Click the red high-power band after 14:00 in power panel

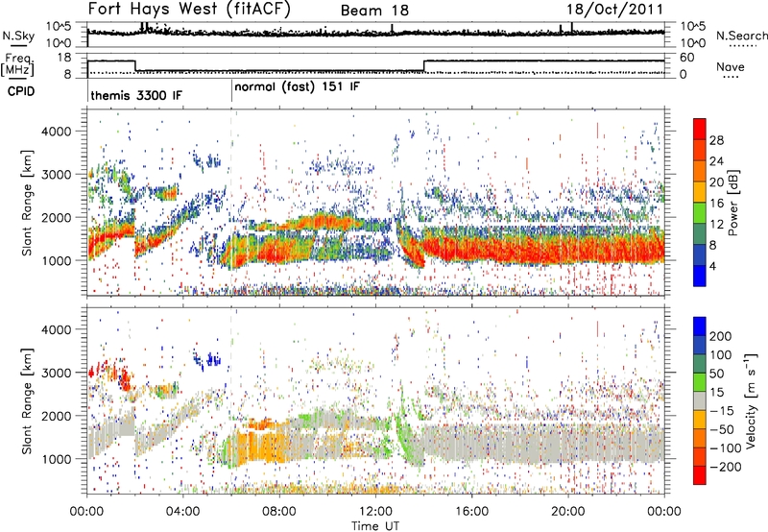coord(543,248)
